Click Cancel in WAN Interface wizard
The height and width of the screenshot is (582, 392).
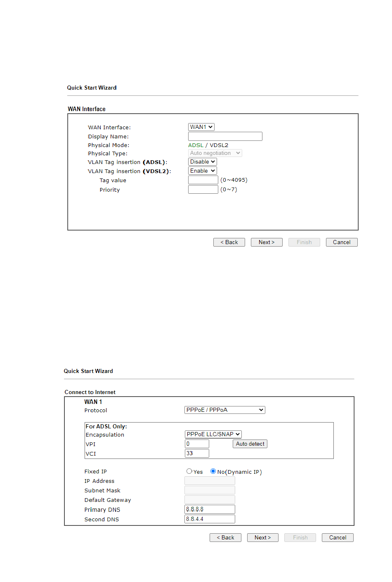tap(342, 242)
